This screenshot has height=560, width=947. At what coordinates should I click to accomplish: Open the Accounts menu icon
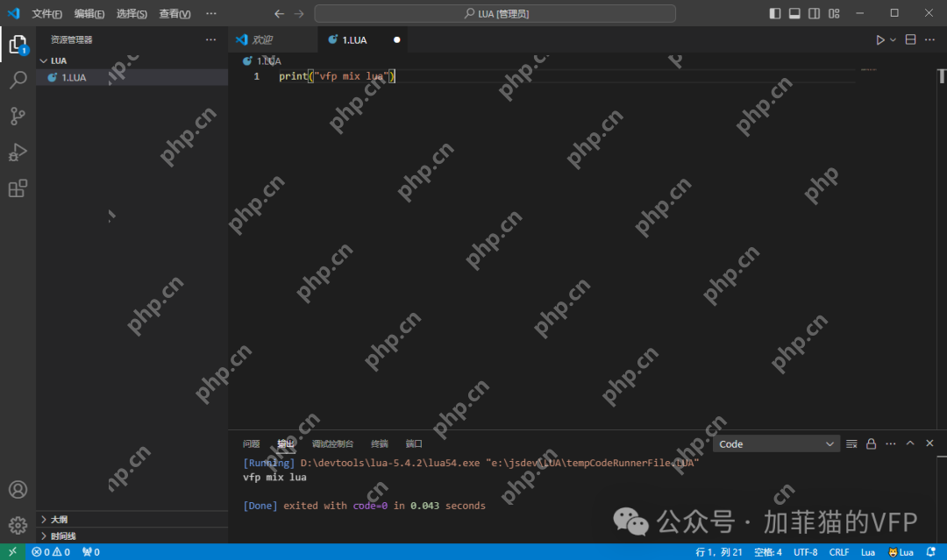tap(18, 489)
